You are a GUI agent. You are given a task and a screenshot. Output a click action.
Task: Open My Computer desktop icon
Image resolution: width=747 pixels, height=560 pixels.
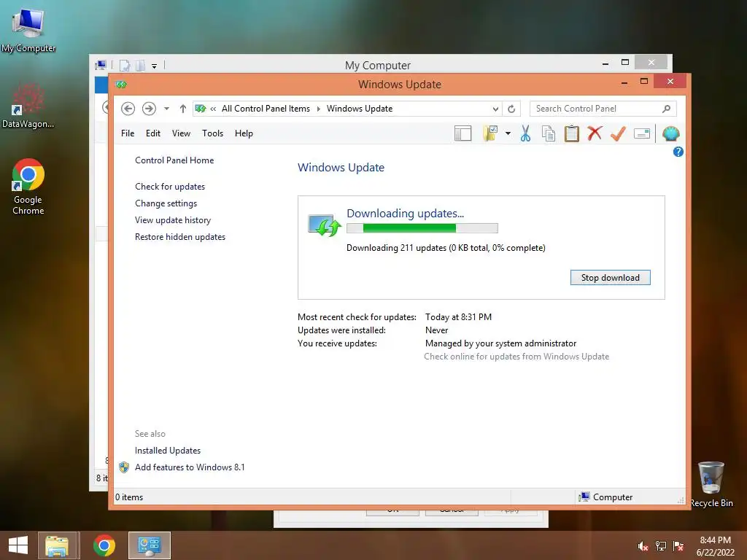[x=28, y=30]
